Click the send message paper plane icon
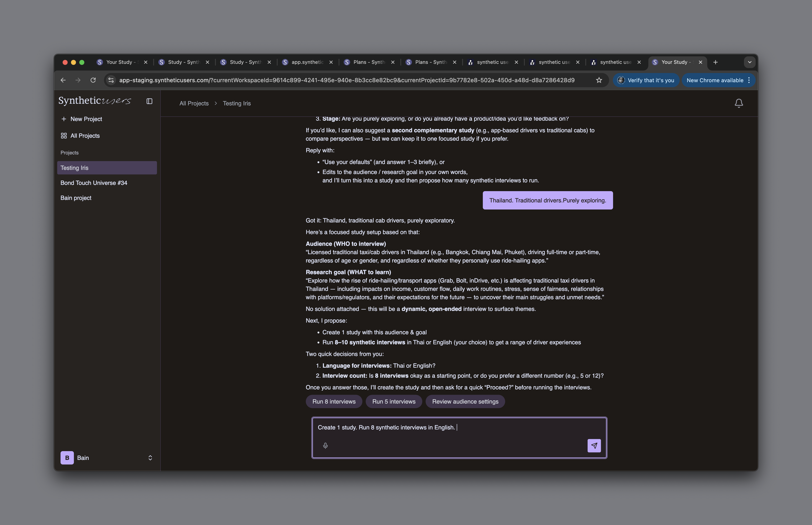The height and width of the screenshot is (525, 812). click(x=594, y=445)
